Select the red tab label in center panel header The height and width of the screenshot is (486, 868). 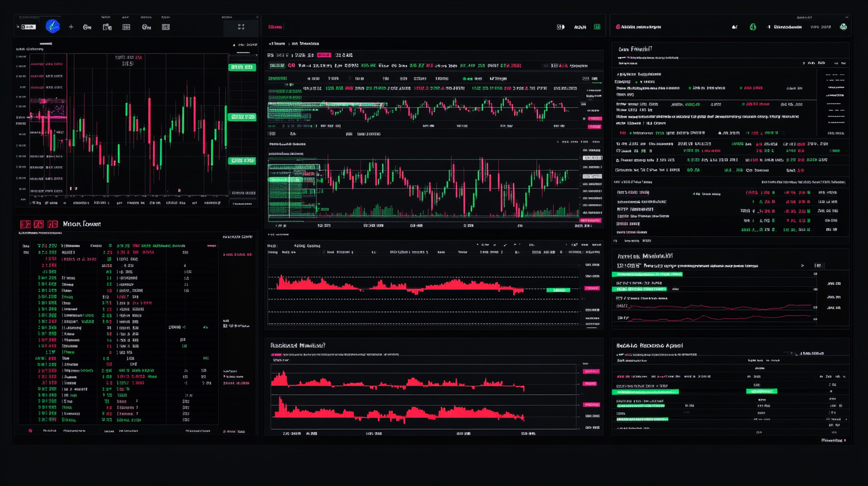(275, 27)
